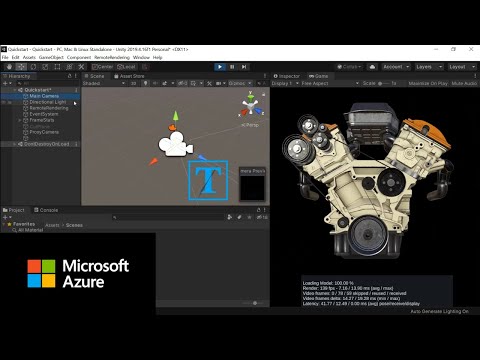The width and height of the screenshot is (480, 360).
Task: Select the Transform tool in the toolbar
Action: (69, 67)
